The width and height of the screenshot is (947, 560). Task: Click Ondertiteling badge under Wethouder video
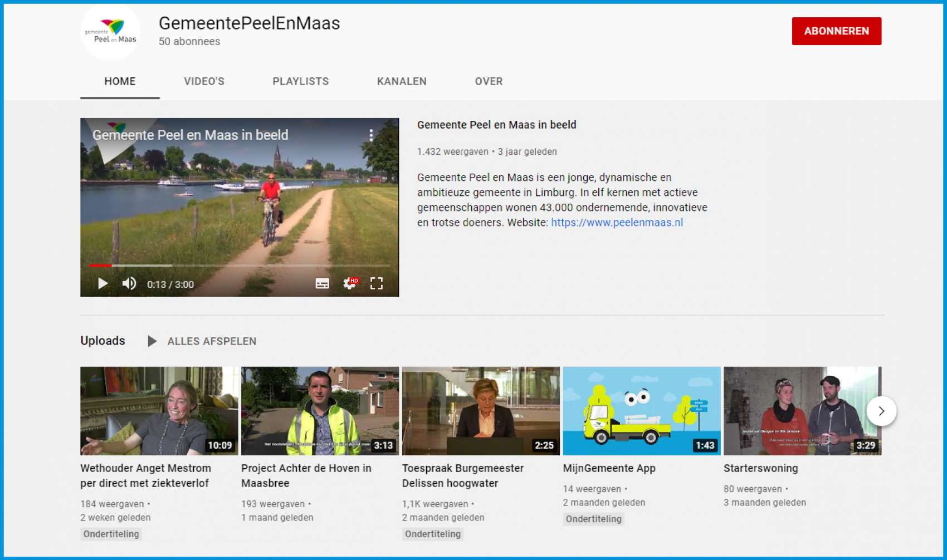[x=111, y=534]
